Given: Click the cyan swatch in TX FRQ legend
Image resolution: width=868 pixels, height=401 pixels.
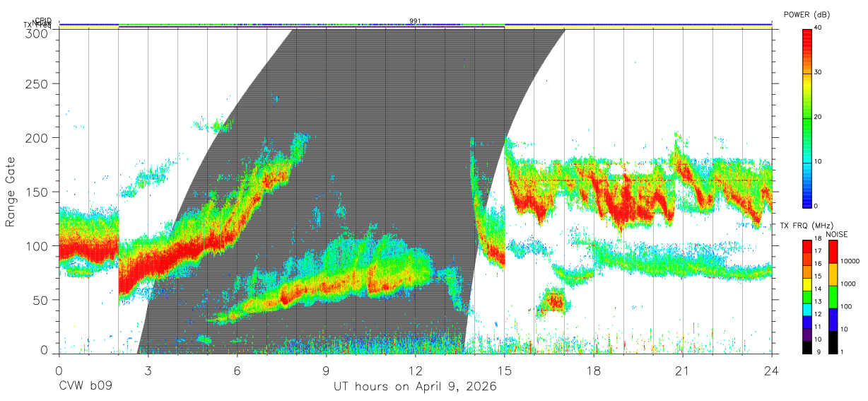Looking at the screenshot, I should coord(807,309).
